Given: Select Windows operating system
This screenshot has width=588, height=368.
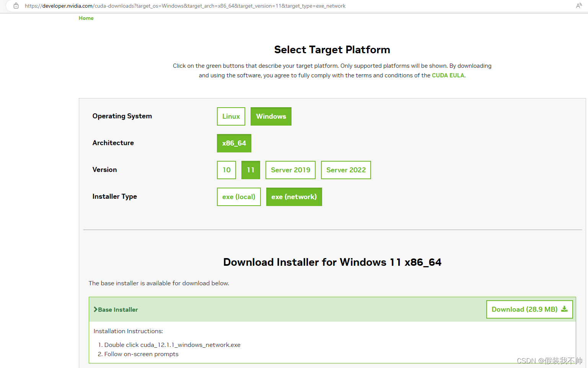Looking at the screenshot, I should coord(271,116).
